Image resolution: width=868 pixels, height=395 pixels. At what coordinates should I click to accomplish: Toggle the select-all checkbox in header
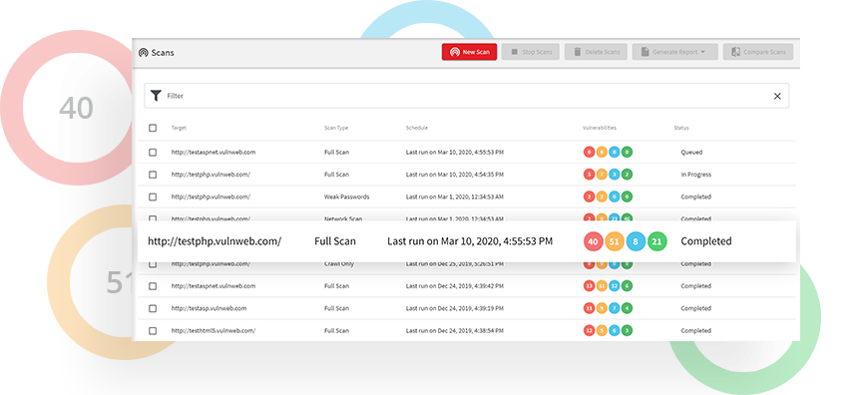click(153, 128)
